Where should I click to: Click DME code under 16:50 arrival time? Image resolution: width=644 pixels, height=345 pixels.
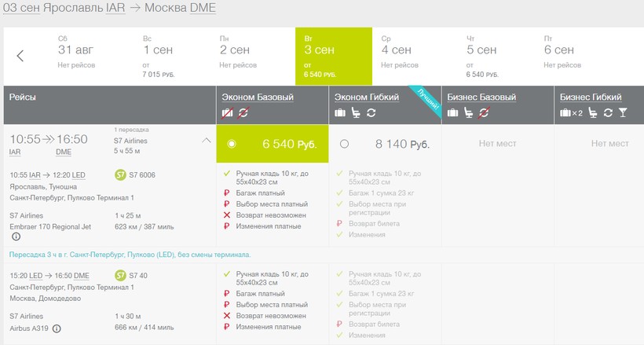(x=64, y=152)
